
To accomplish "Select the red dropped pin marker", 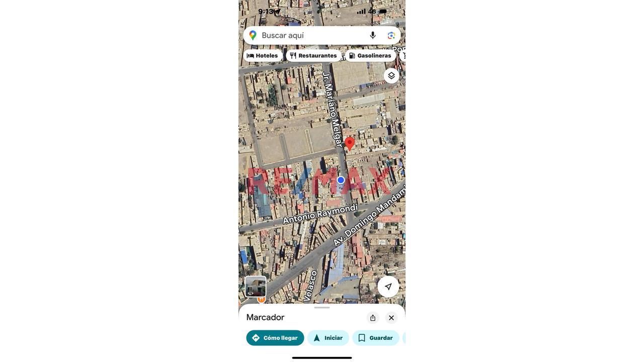I will pos(350,143).
